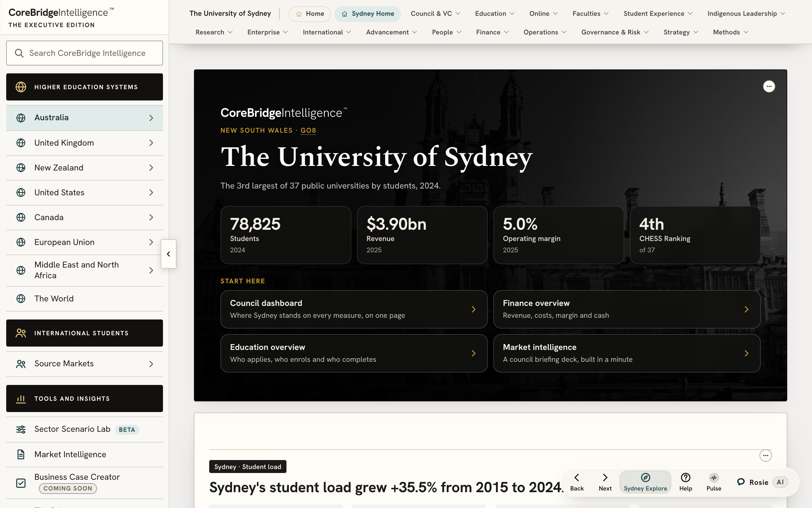Select the Sydney Home tab
Screen dimensions: 812x508
tap(367, 14)
